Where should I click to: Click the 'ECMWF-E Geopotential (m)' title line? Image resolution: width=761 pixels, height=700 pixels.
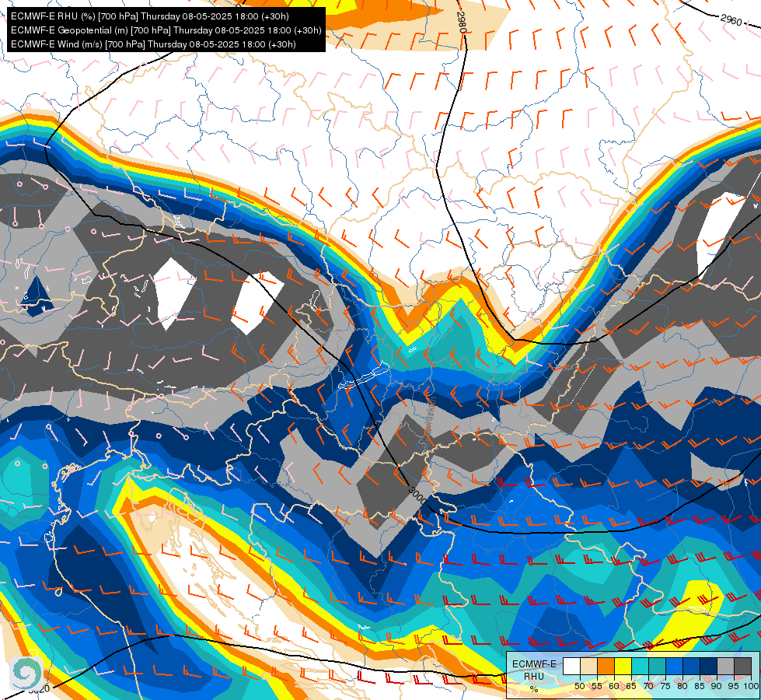(x=166, y=30)
